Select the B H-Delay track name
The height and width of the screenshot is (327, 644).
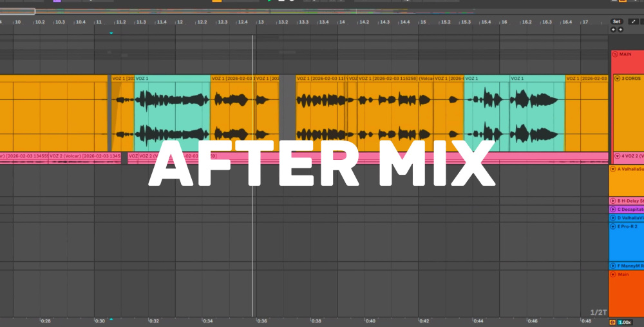coord(630,201)
